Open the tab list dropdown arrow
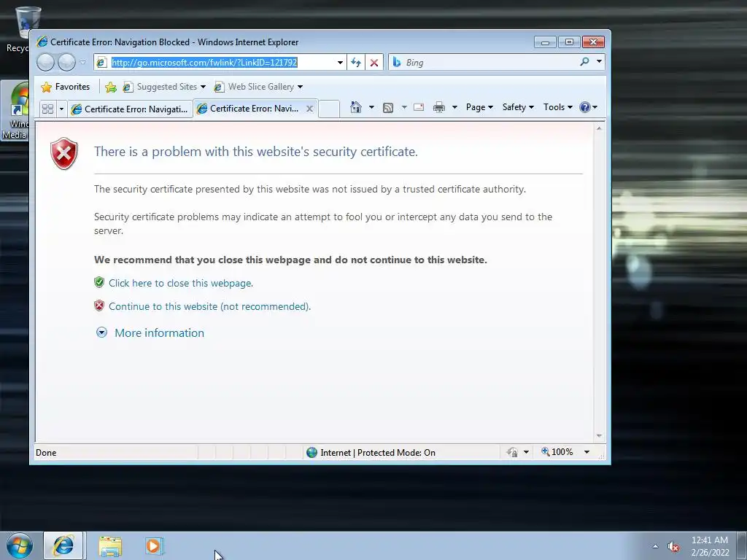The image size is (747, 560). [x=61, y=109]
